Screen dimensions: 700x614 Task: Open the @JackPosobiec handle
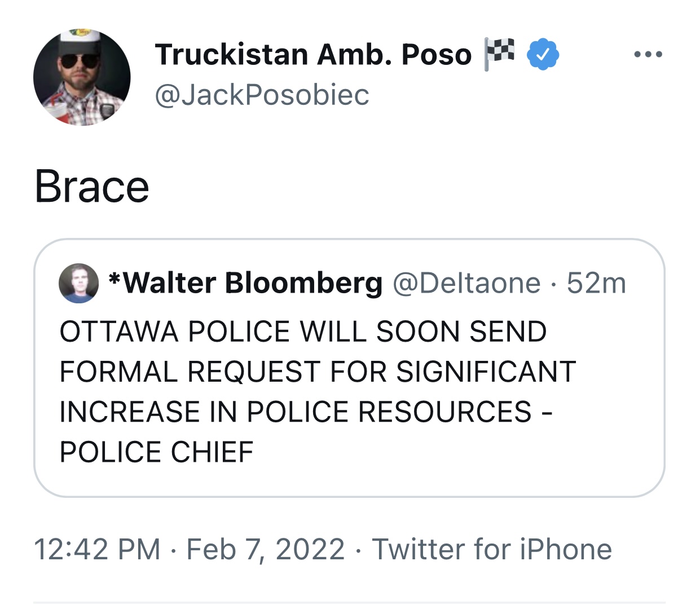click(262, 95)
